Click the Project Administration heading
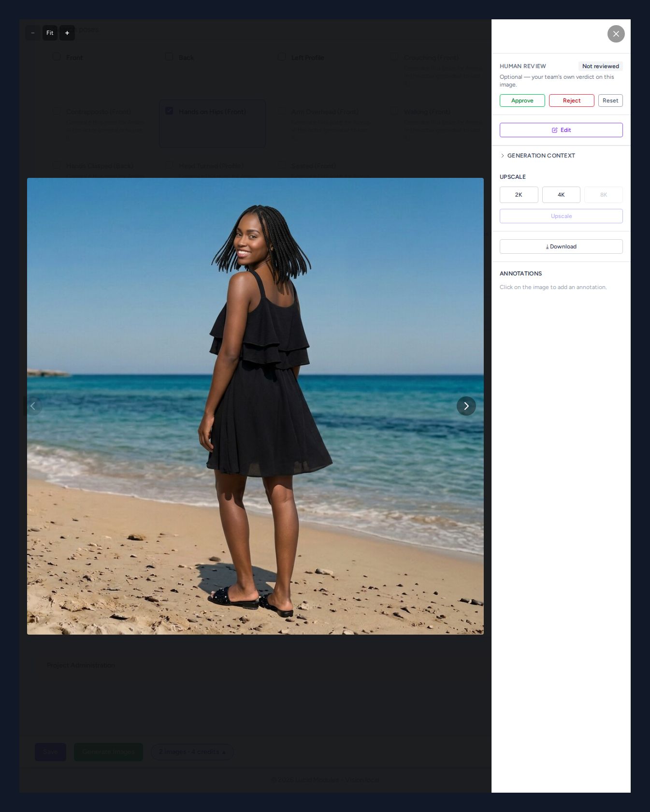The height and width of the screenshot is (812, 650). (x=81, y=665)
